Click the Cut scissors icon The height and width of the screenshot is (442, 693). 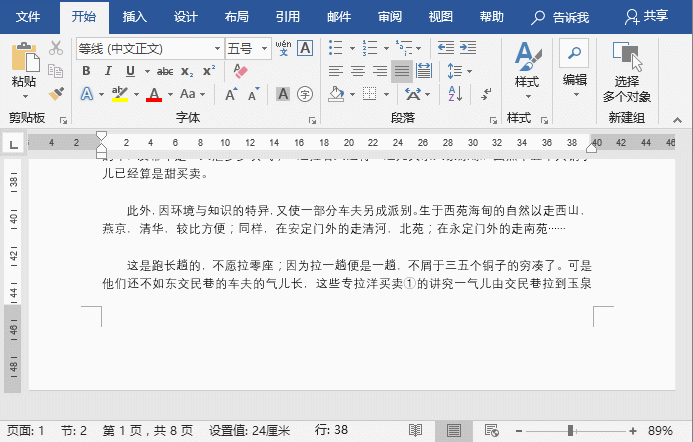click(x=56, y=48)
